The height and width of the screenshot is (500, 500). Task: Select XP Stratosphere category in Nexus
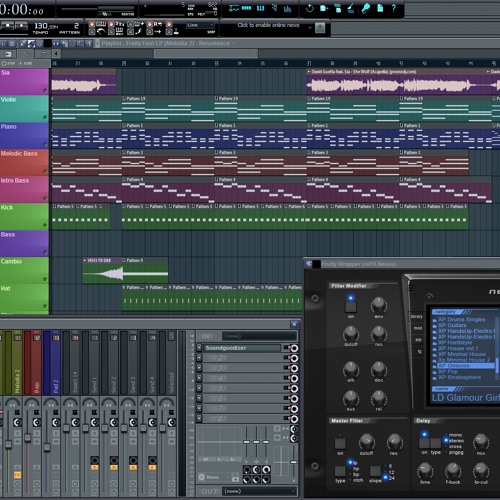(x=459, y=377)
